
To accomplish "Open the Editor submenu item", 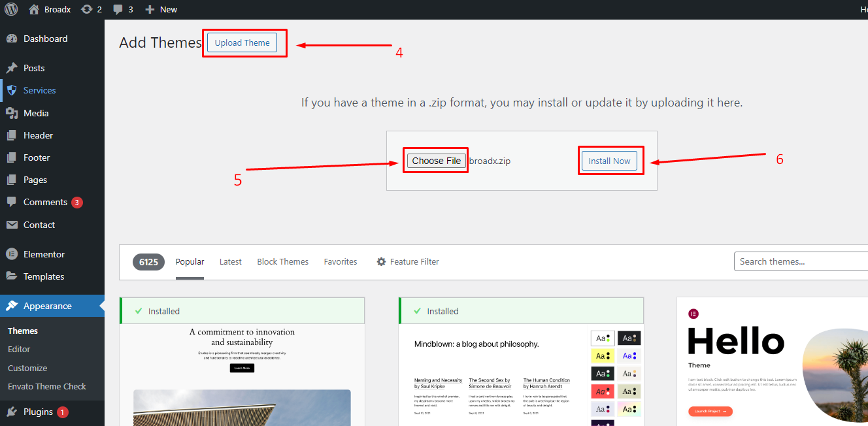I will coord(19,349).
